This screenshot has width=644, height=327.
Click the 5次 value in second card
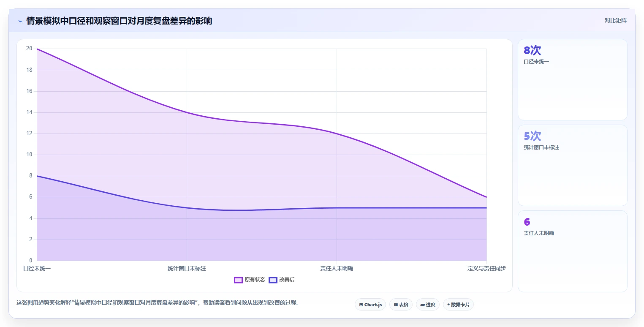(x=532, y=136)
